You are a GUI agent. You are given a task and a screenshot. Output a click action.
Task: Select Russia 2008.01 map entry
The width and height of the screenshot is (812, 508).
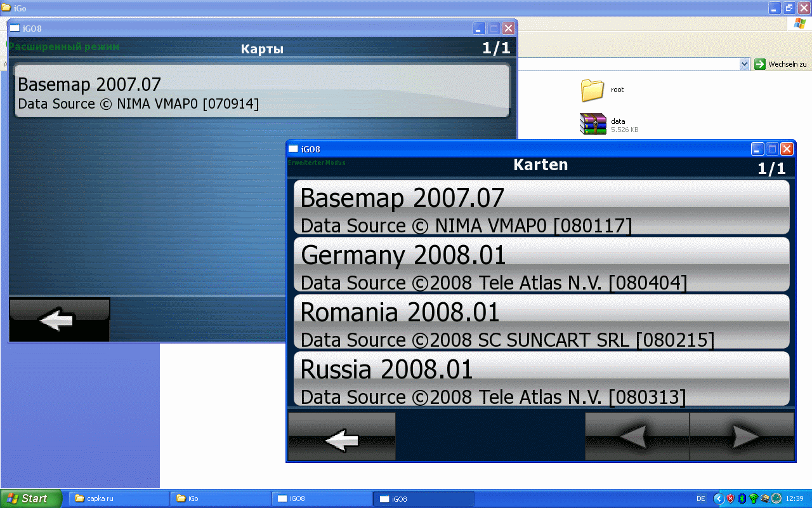(541, 378)
